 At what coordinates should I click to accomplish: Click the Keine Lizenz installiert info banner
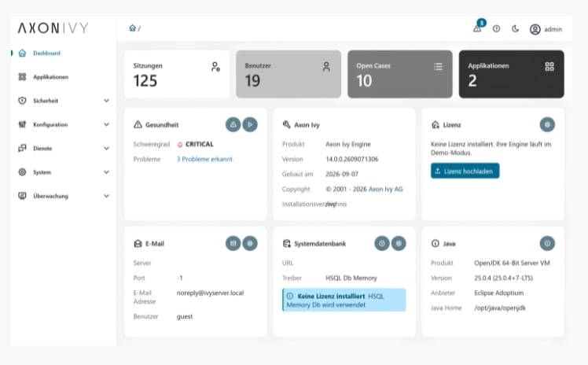click(344, 300)
